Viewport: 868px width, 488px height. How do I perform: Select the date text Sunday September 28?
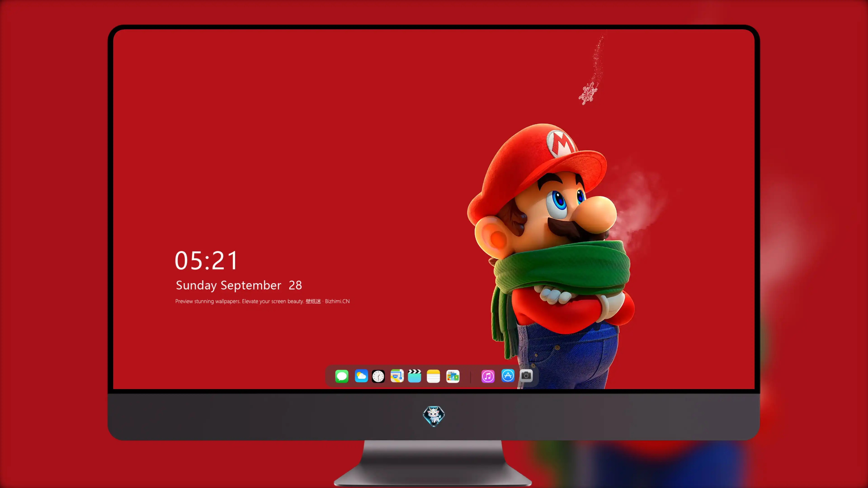(239, 285)
